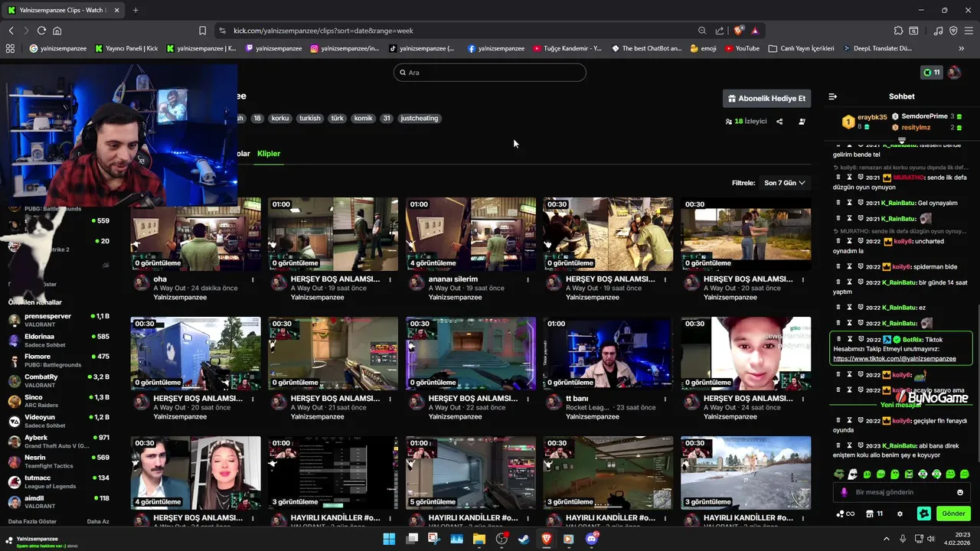
Task: Send the chat message with Gönder
Action: tap(953, 514)
